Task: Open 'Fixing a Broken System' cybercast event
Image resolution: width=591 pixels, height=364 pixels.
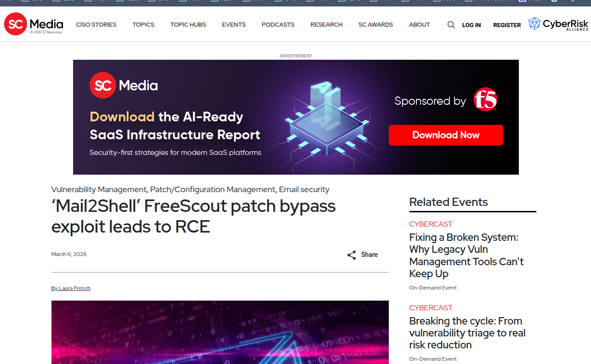Action: pyautogui.click(x=466, y=256)
